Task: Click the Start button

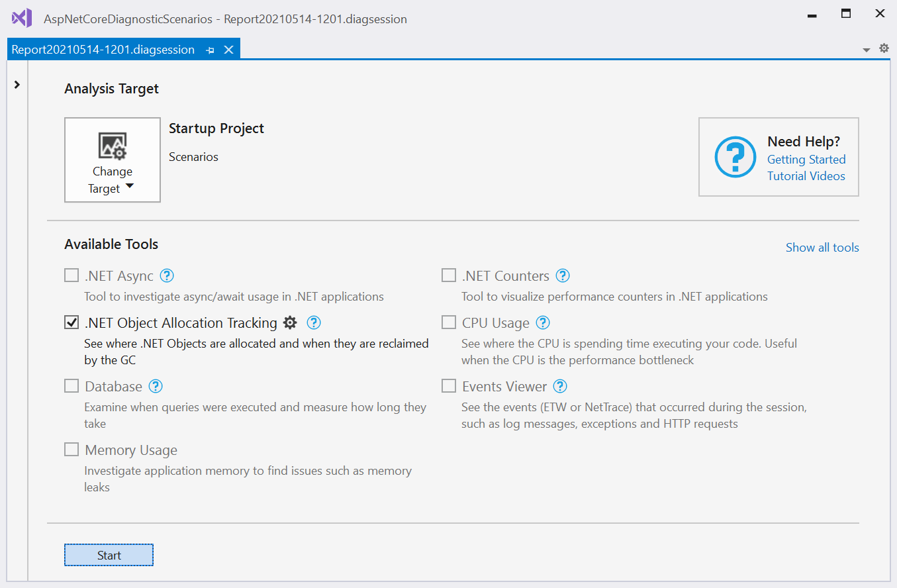Action: coord(109,556)
